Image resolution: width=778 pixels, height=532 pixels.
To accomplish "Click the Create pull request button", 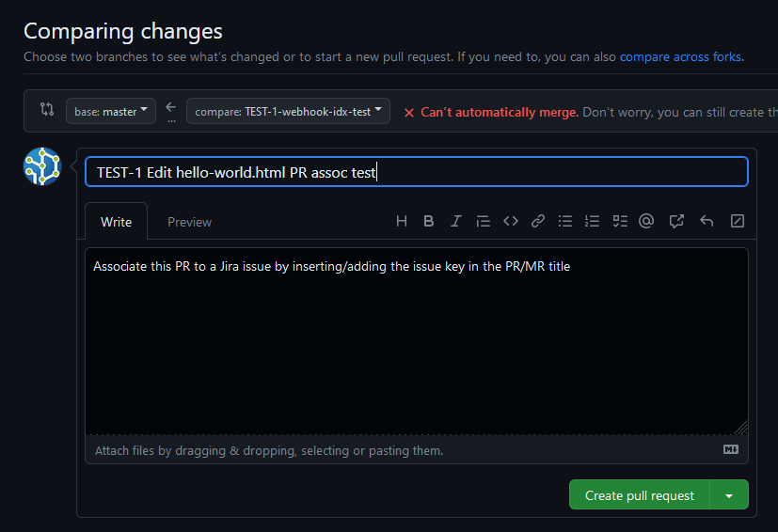I will tap(640, 495).
